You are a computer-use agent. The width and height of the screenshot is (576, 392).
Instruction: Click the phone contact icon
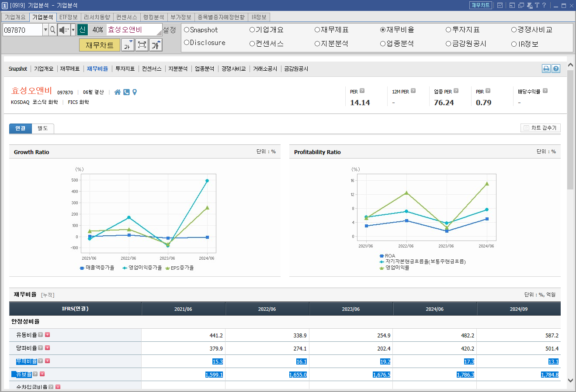point(126,92)
